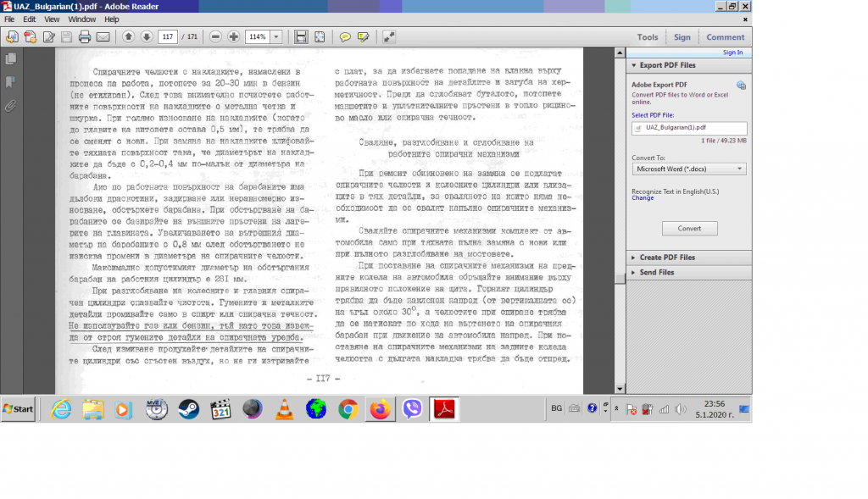Open VLC from the taskbar
The height and width of the screenshot is (499, 868).
click(283, 409)
